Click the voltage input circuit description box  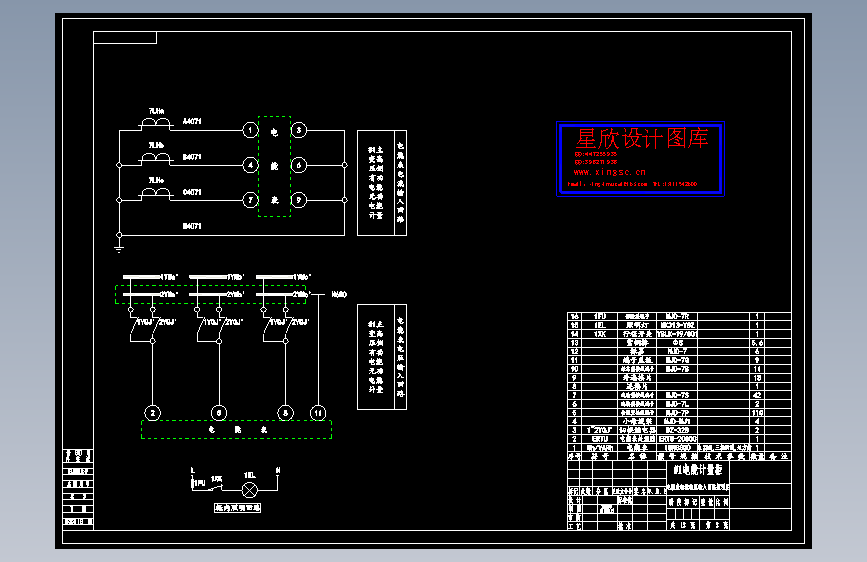point(382,357)
